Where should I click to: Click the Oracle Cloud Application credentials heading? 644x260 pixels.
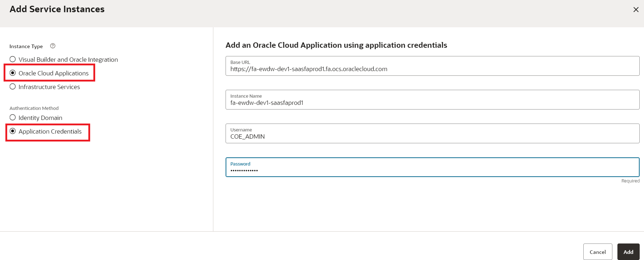(336, 45)
